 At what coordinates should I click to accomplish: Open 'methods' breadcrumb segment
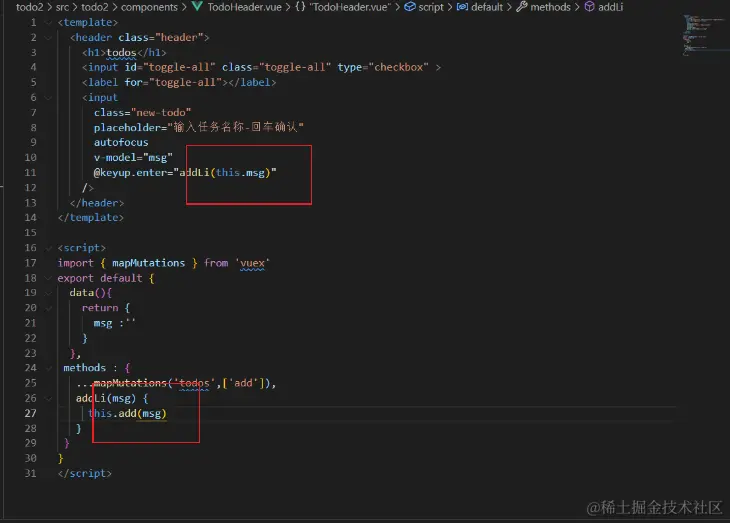(550, 7)
